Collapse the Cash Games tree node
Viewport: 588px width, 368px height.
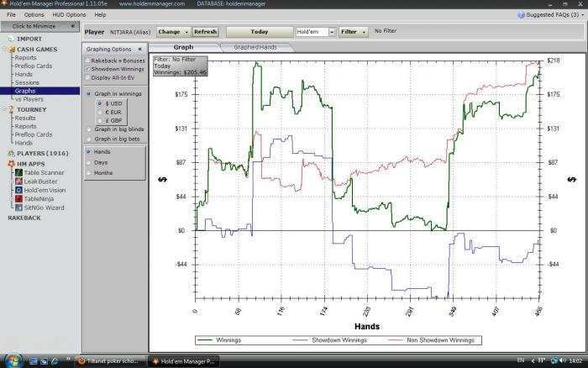point(4,50)
